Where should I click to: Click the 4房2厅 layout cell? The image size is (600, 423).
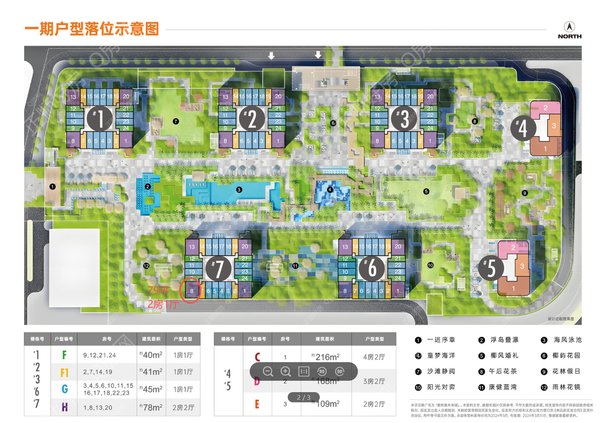374,357
